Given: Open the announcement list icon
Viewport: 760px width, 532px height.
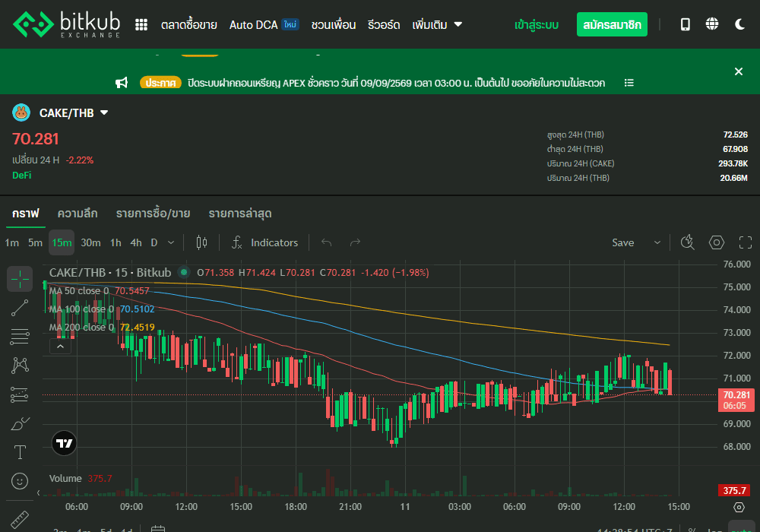Looking at the screenshot, I should click(x=629, y=83).
